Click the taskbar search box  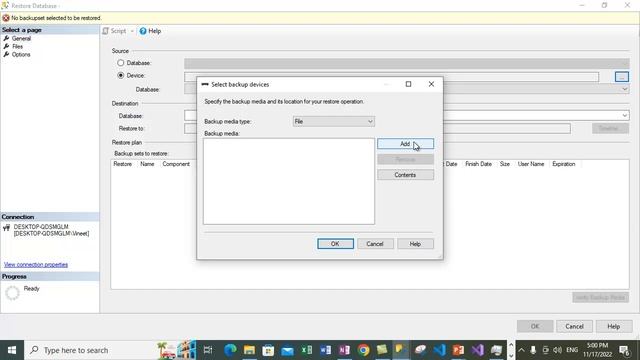click(x=110, y=350)
